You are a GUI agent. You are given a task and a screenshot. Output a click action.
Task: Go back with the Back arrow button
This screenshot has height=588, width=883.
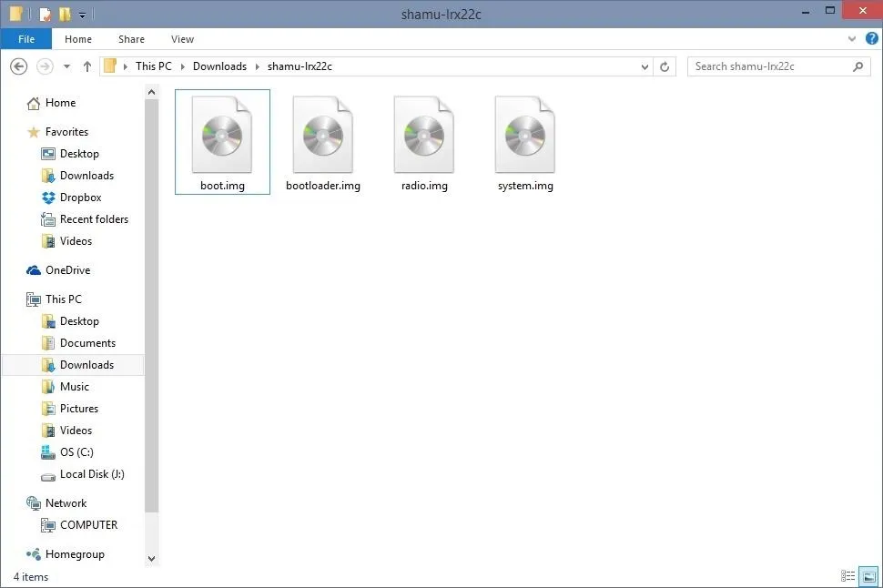pyautogui.click(x=18, y=66)
